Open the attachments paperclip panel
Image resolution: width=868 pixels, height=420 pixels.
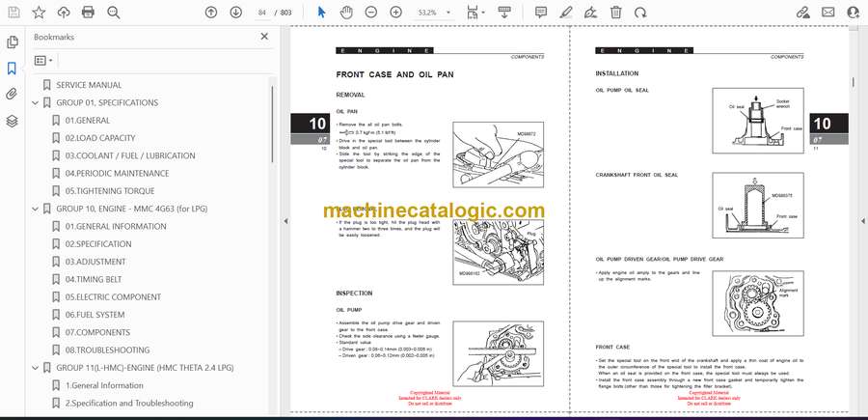point(12,95)
